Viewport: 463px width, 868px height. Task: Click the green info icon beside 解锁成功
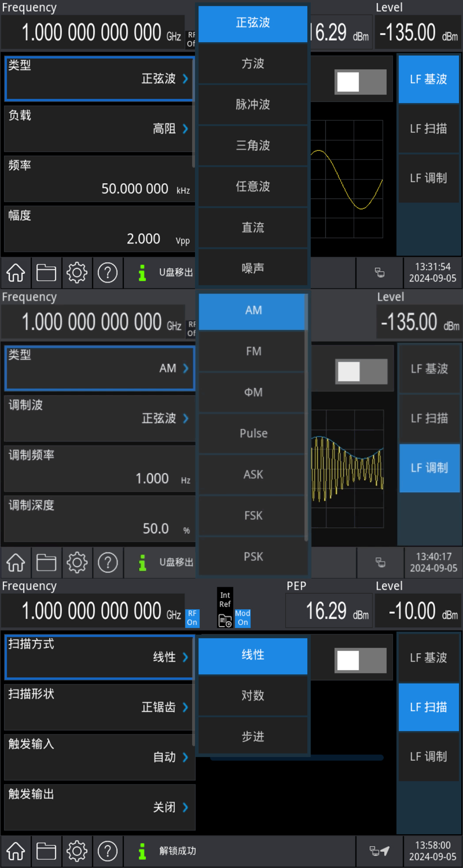click(142, 851)
